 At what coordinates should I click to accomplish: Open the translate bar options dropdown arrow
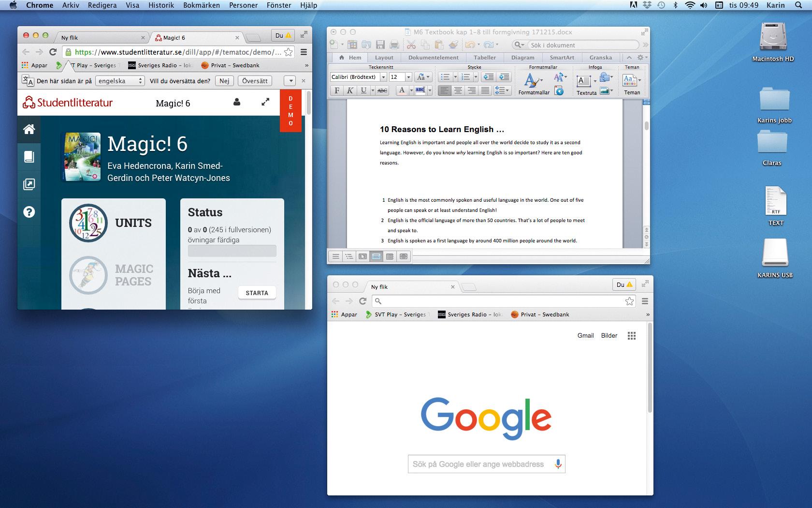coord(290,81)
